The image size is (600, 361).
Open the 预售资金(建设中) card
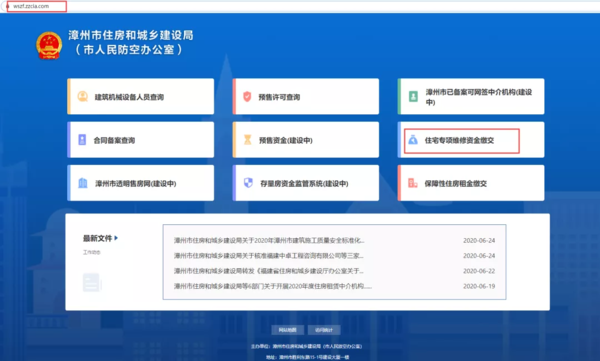coord(306,140)
